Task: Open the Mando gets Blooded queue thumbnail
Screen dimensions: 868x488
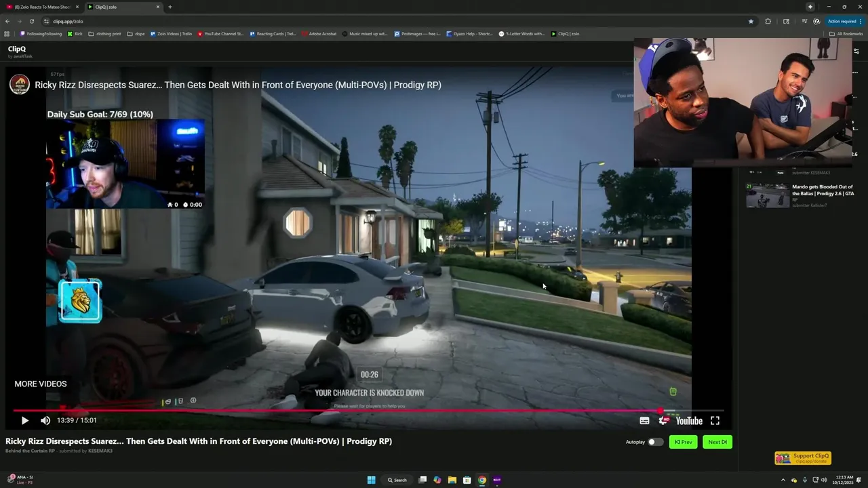Action: [768, 195]
